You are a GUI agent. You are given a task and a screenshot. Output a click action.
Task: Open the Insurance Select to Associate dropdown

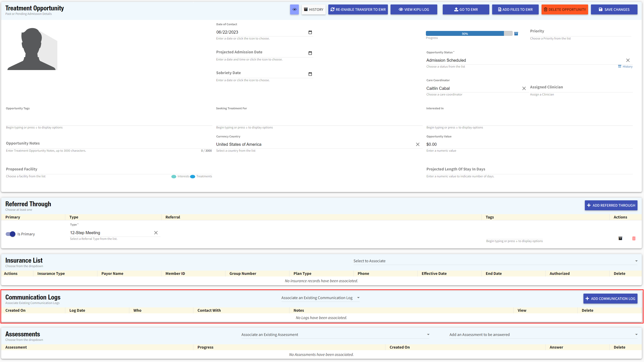coord(636,261)
